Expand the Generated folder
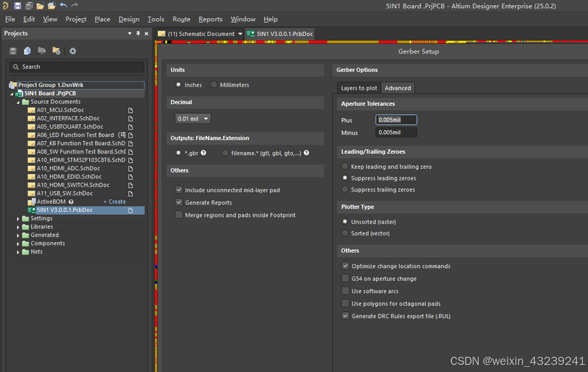Viewport: 588px width, 372px height. (18, 235)
